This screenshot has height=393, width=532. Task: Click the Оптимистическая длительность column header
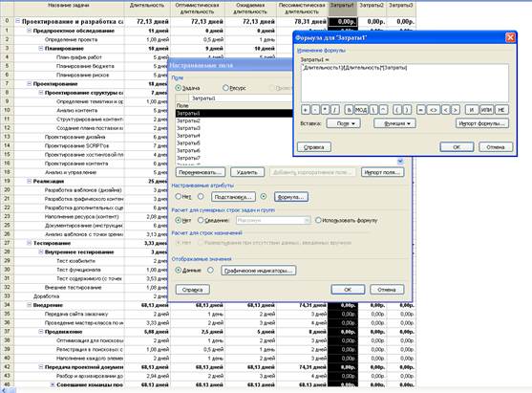pyautogui.click(x=197, y=9)
